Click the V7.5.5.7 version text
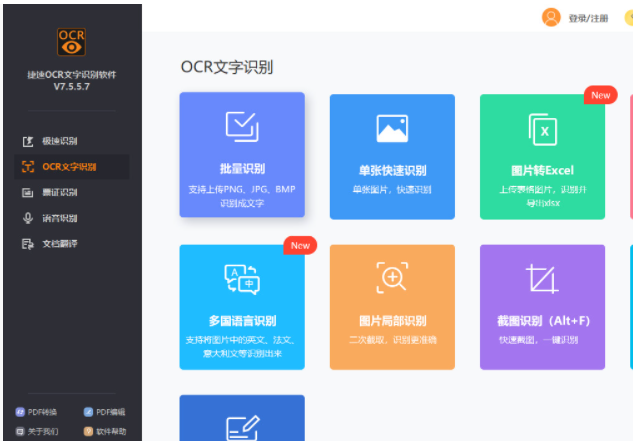The width and height of the screenshot is (633, 441). pos(71,86)
